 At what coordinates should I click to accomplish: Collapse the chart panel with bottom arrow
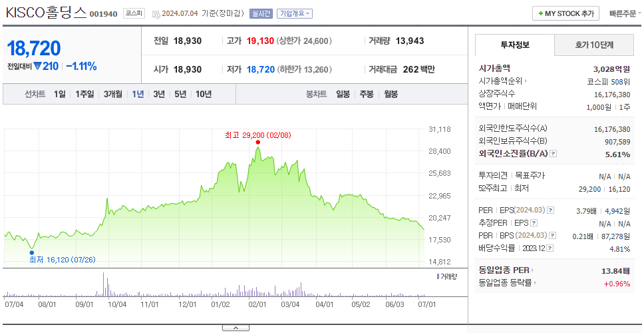[236, 328]
